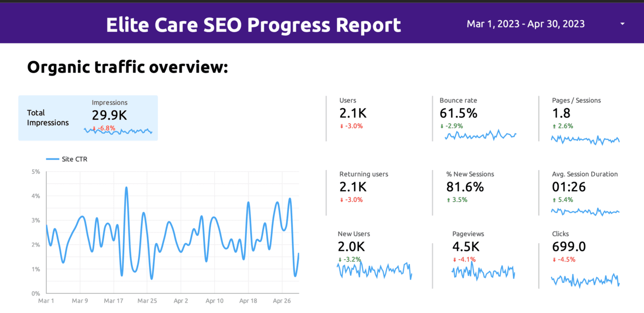Click the green up arrow under Avg. Session Duration
Image resolution: width=644 pixels, height=313 pixels.
554,200
